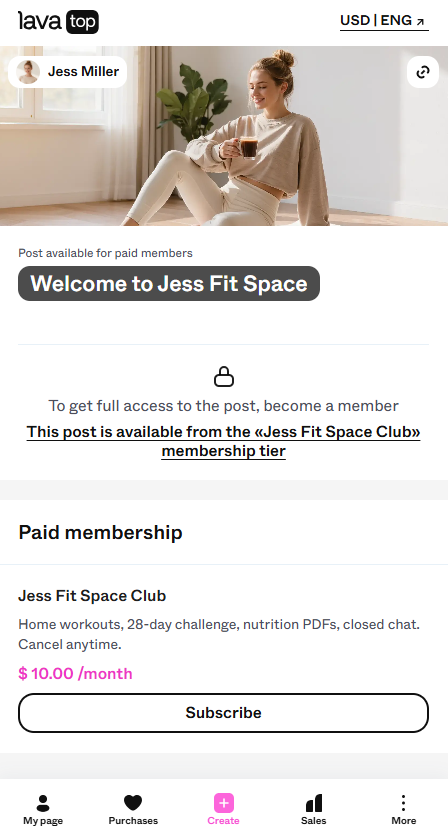This screenshot has height=837, width=448.
Task: Go to the My page tab
Action: tap(43, 810)
